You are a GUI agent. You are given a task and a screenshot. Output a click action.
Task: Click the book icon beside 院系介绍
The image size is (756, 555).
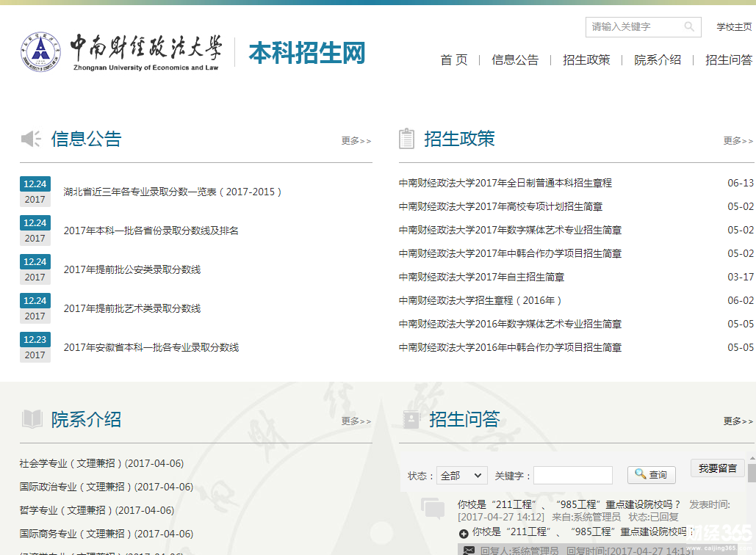(x=32, y=419)
